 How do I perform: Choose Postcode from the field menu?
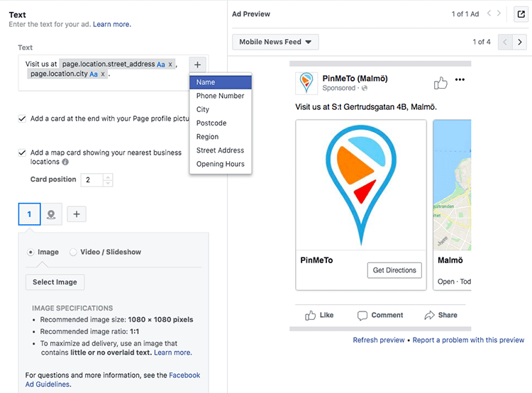(x=221, y=123)
